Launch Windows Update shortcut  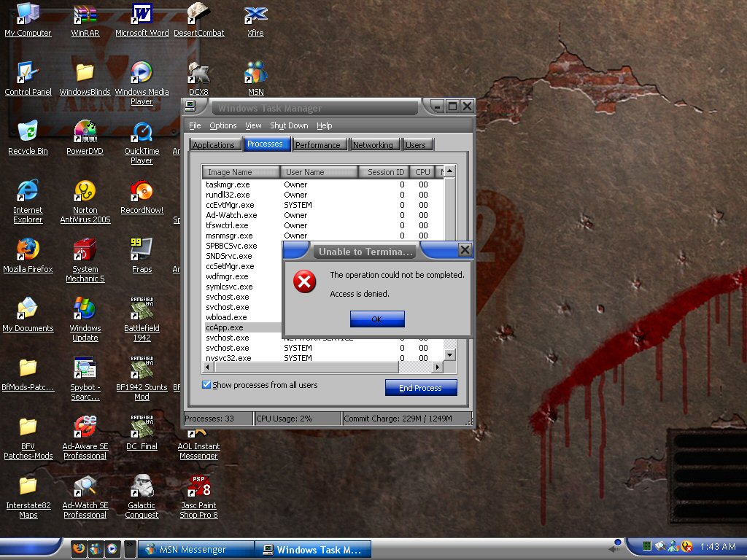[x=85, y=319]
